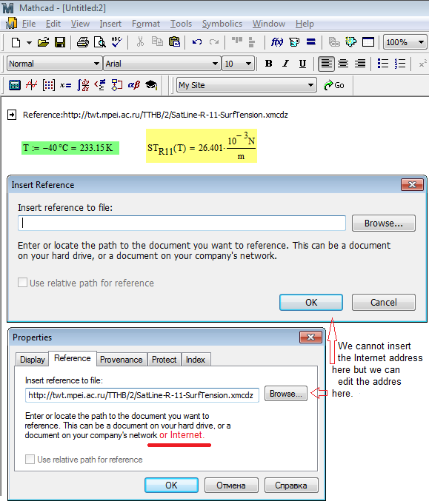This screenshot has width=429, height=504.
Task: Open the Insert menu
Action: [x=110, y=24]
